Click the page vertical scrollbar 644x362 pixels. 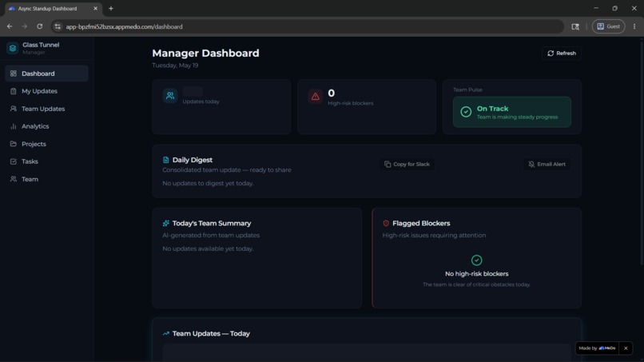tap(642, 152)
